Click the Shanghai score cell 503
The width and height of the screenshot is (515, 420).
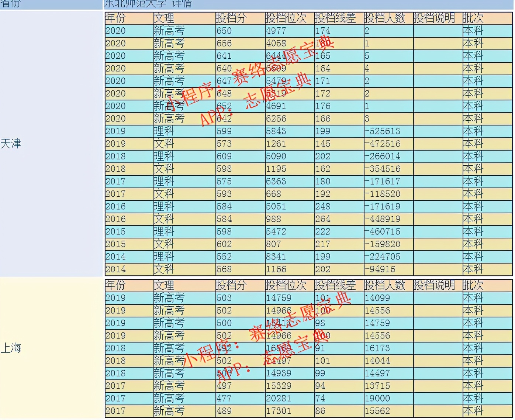[240, 298]
